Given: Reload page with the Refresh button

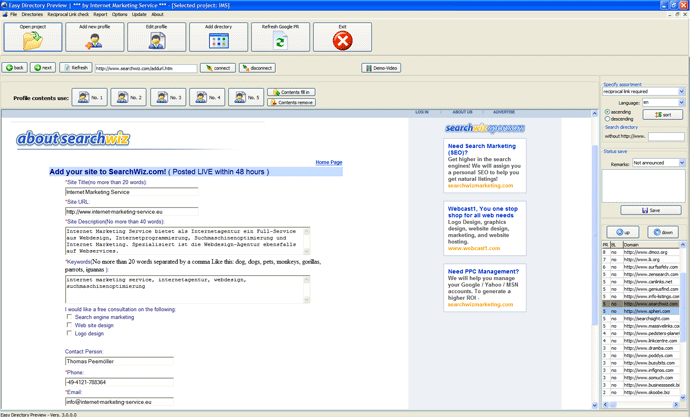Looking at the screenshot, I should point(76,68).
